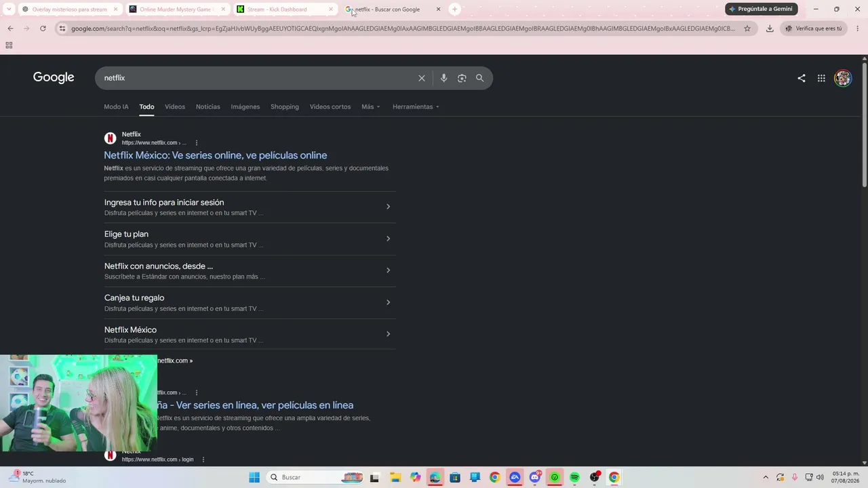Close the 'Stream - Kick Dashboard' tab
The height and width of the screenshot is (488, 868).
(331, 9)
